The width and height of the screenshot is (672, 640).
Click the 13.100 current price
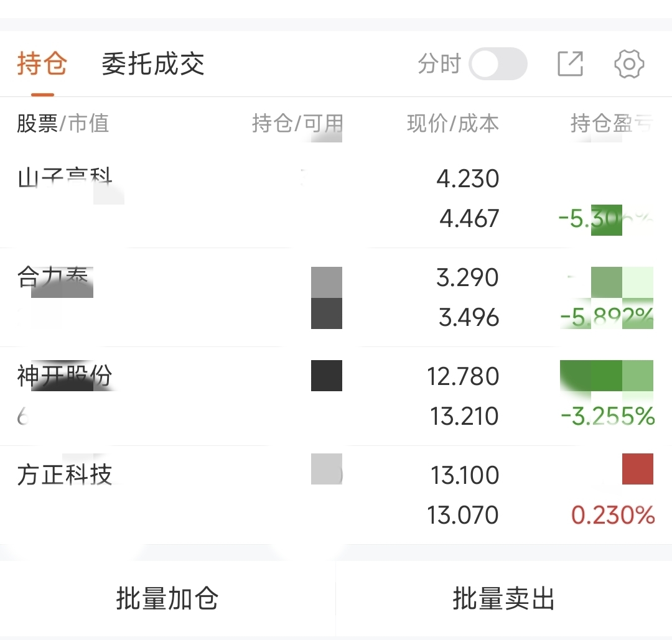click(464, 475)
